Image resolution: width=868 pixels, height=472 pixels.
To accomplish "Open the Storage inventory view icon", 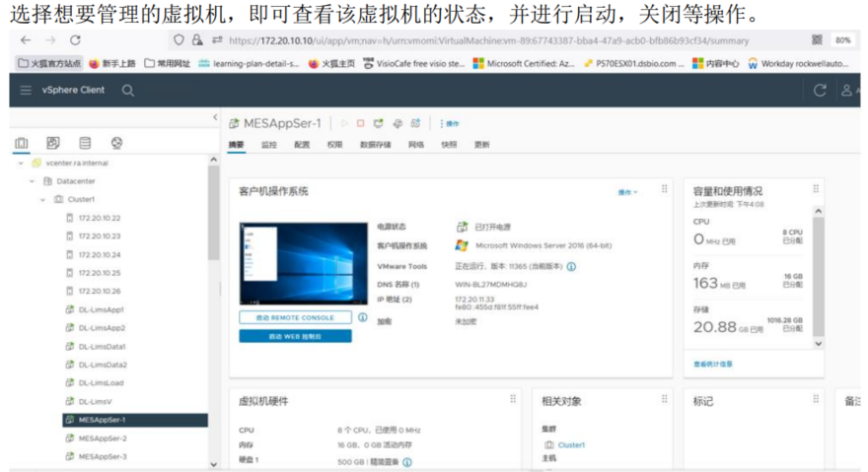I will (x=85, y=144).
